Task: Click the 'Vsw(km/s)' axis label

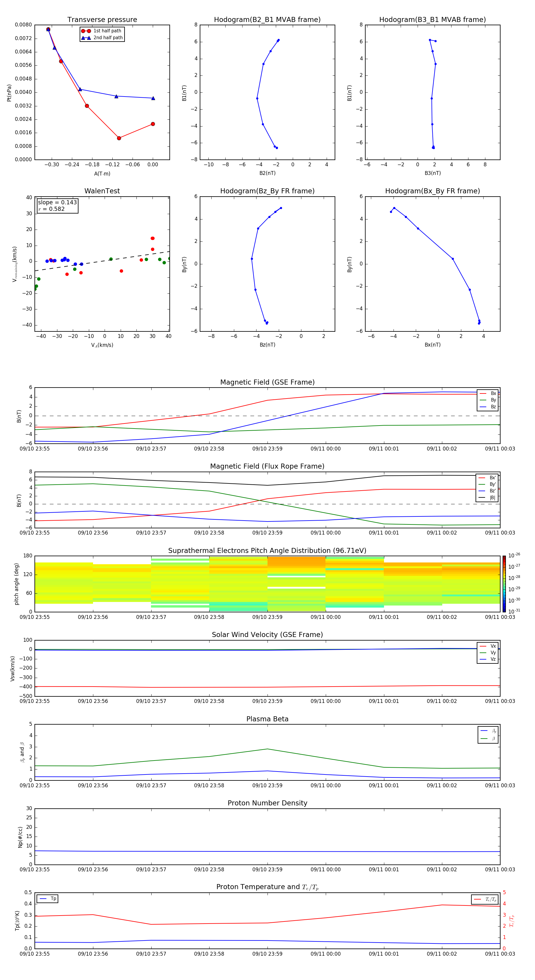Action: pyautogui.click(x=12, y=668)
